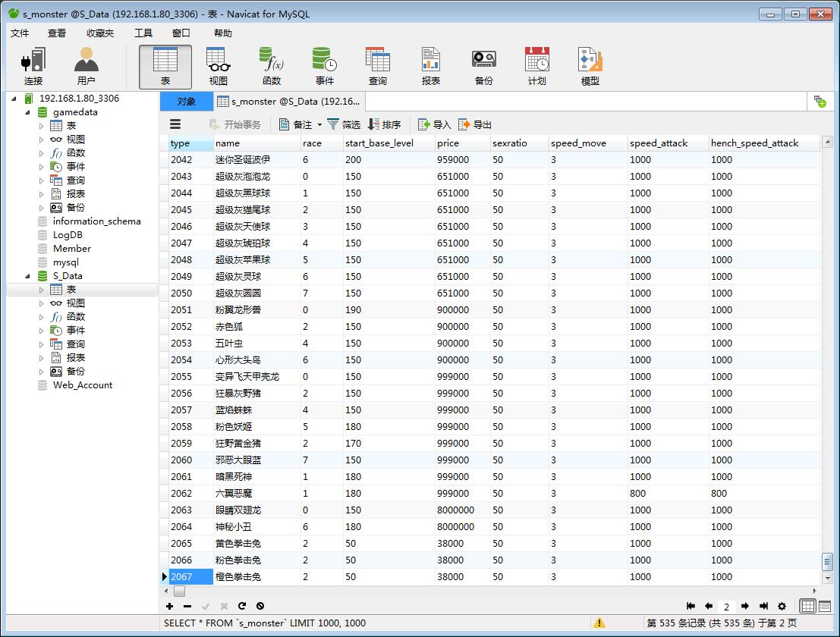This screenshot has height=637, width=840.
Task: Click the vertical scrollbar down arrow
Action: click(x=827, y=578)
